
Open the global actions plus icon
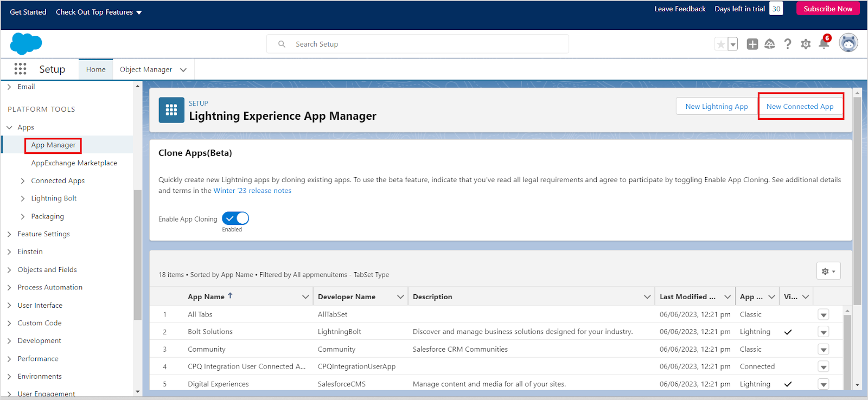[x=752, y=44]
